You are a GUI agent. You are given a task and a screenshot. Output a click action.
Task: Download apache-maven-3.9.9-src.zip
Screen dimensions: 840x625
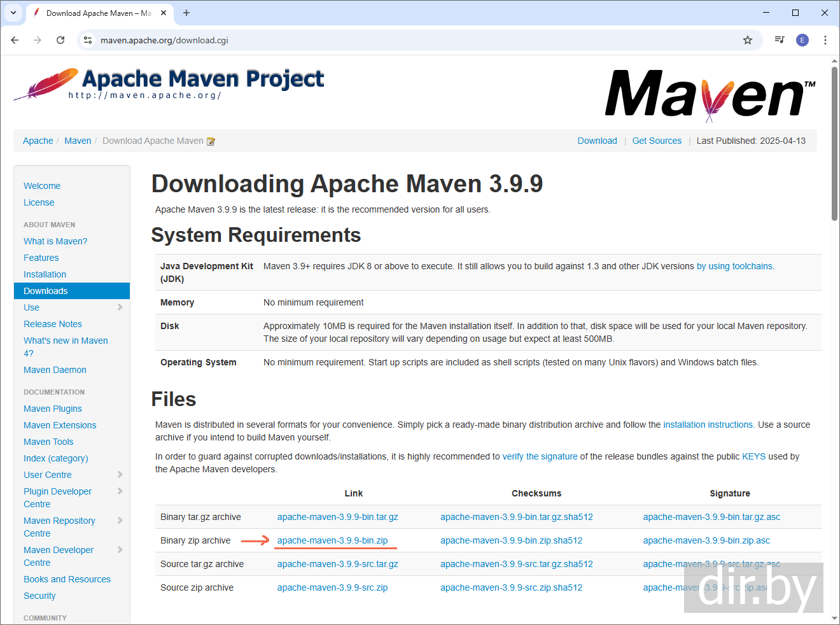tap(333, 587)
